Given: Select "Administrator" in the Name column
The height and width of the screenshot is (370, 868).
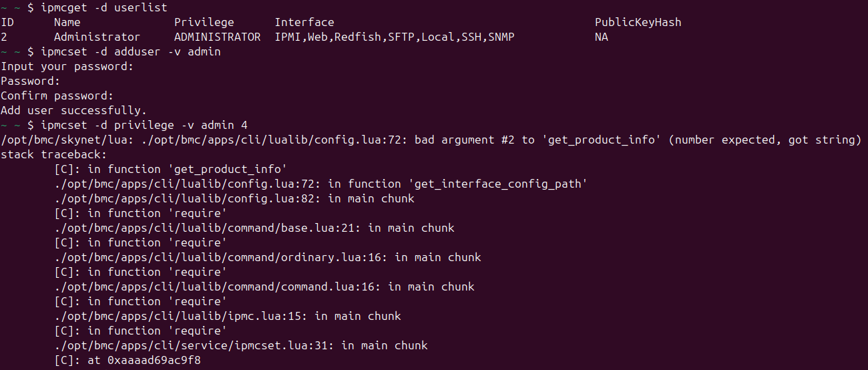Looking at the screenshot, I should coord(97,37).
